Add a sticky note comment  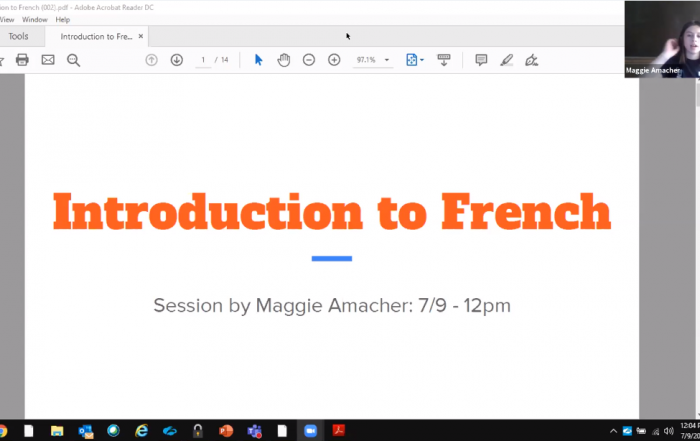click(481, 60)
